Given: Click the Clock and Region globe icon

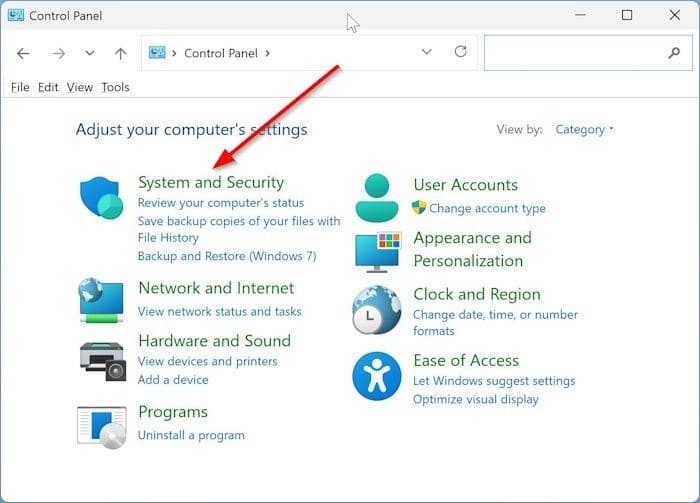Looking at the screenshot, I should point(377,311).
